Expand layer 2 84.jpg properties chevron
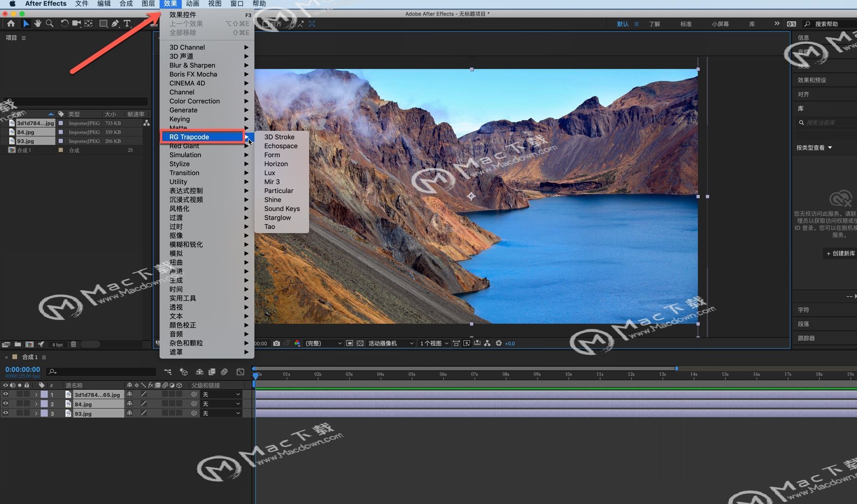Screen dimensions: 857x504 [36, 404]
